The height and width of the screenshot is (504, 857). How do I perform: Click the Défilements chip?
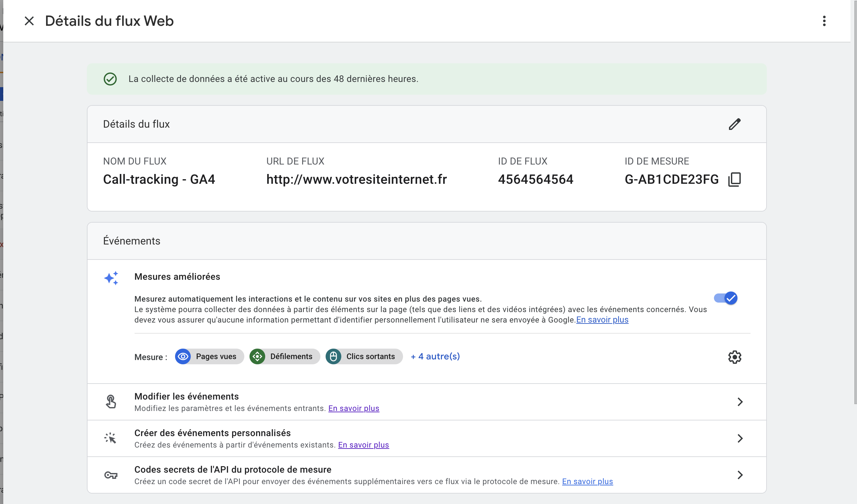click(285, 356)
